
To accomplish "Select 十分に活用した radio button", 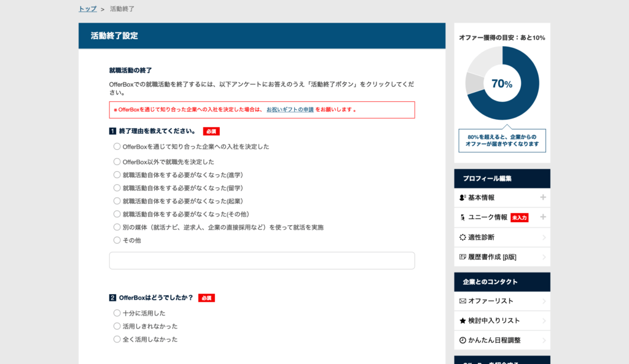I will click(x=117, y=312).
